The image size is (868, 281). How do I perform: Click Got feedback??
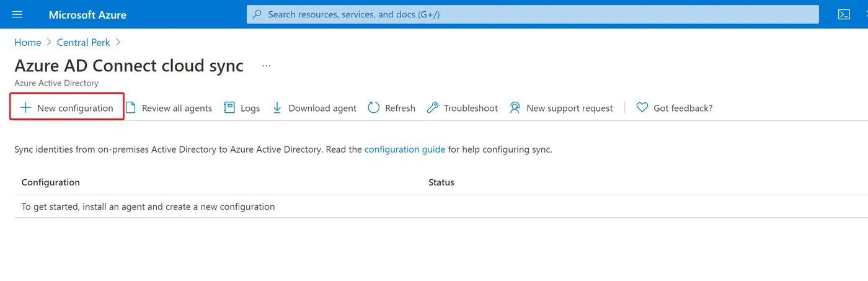click(675, 108)
